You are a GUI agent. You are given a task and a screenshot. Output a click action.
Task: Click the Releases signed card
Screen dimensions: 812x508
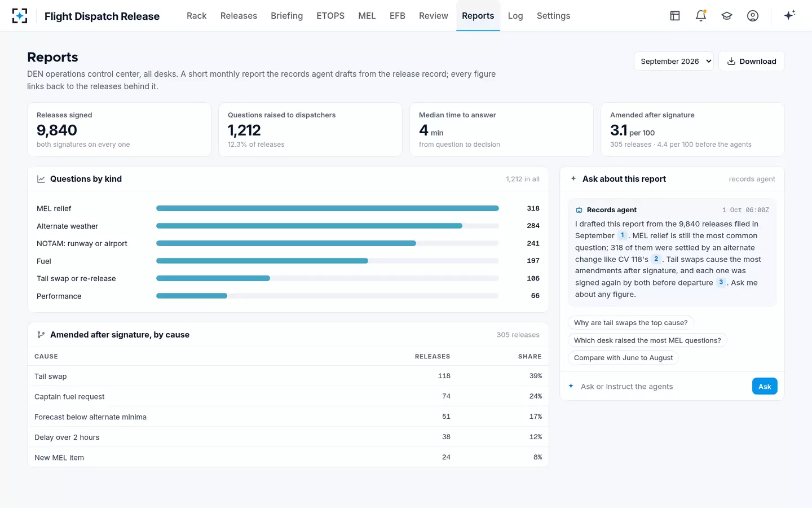click(x=119, y=129)
